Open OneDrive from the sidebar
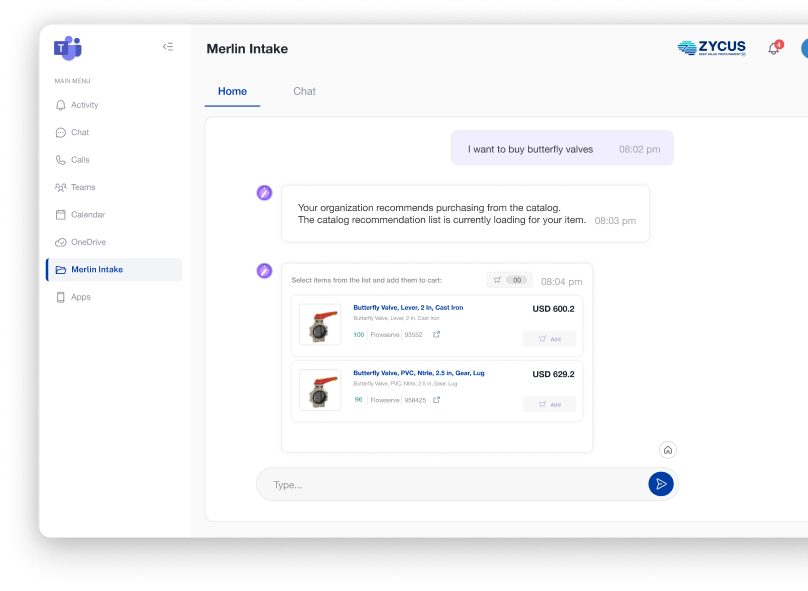808x591 pixels. tap(91, 241)
